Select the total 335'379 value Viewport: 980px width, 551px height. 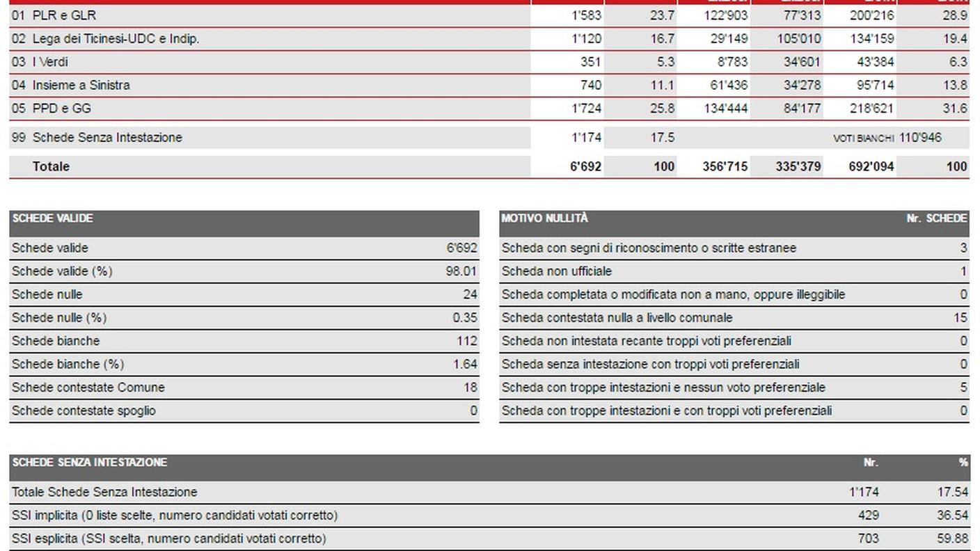[x=798, y=166]
